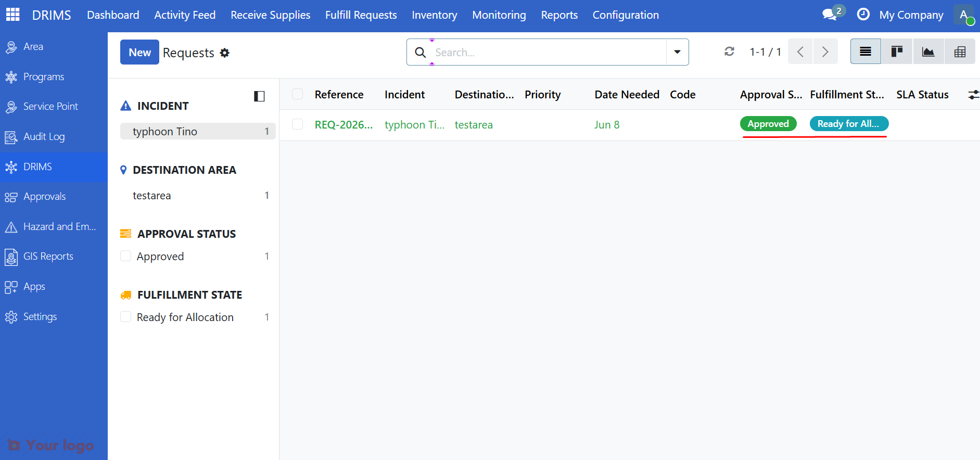
Task: Open optional columns settings toggle
Action: (x=973, y=95)
